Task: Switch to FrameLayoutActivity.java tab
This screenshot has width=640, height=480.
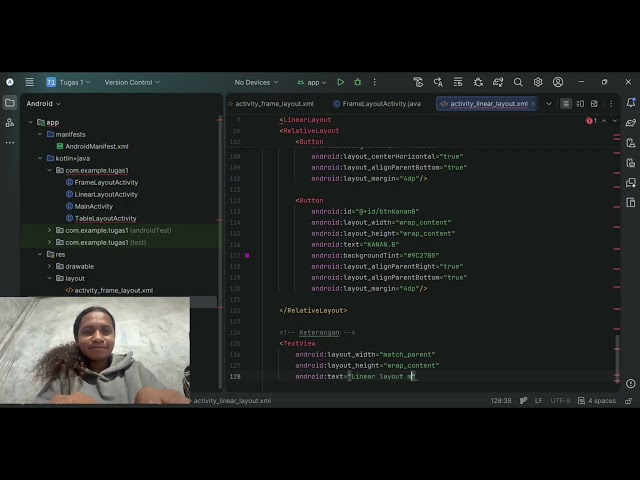Action: 377,104
